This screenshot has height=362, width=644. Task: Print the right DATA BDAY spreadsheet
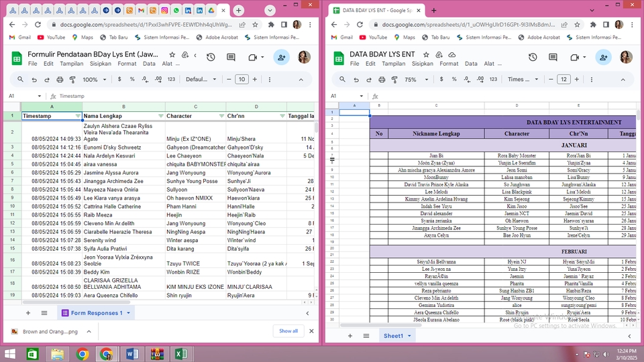pyautogui.click(x=382, y=80)
